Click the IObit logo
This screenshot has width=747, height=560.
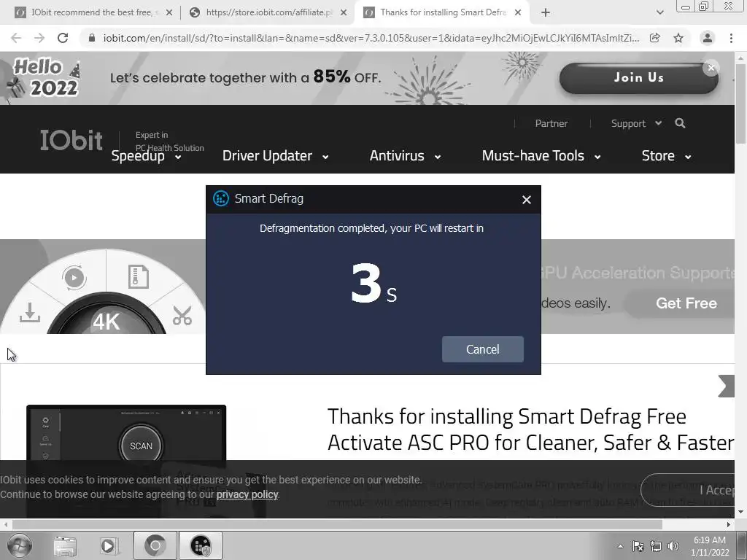tap(71, 140)
